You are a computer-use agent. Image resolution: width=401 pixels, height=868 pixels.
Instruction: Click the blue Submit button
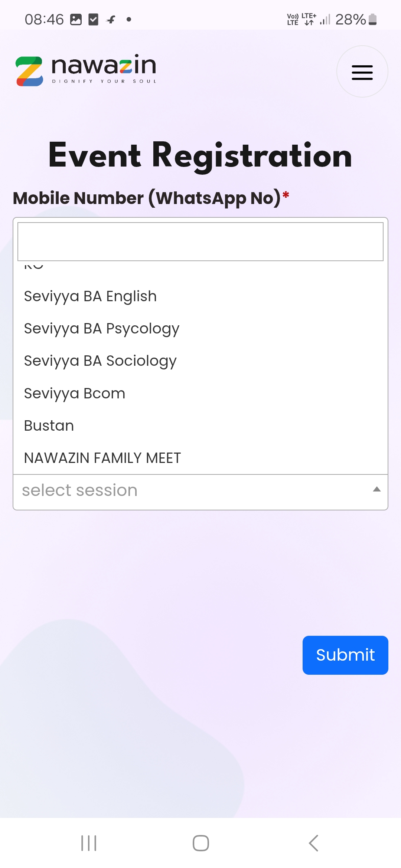345,655
